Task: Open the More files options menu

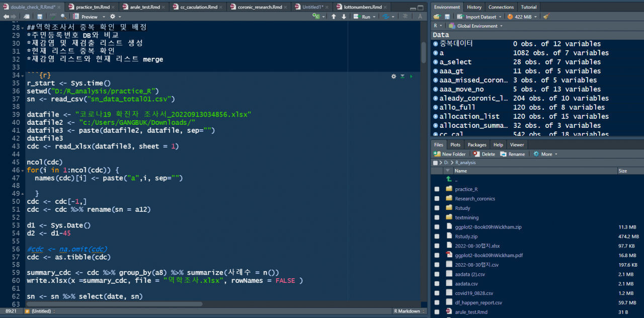Action: [545, 154]
